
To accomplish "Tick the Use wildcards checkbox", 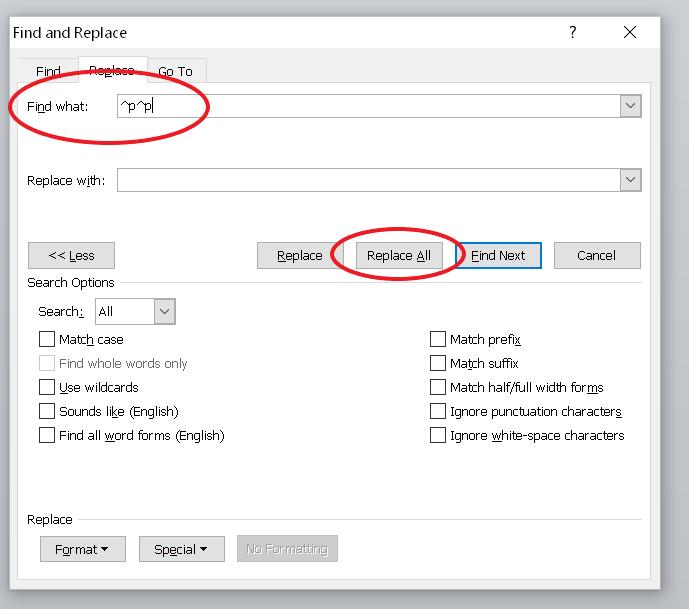I will click(47, 388).
